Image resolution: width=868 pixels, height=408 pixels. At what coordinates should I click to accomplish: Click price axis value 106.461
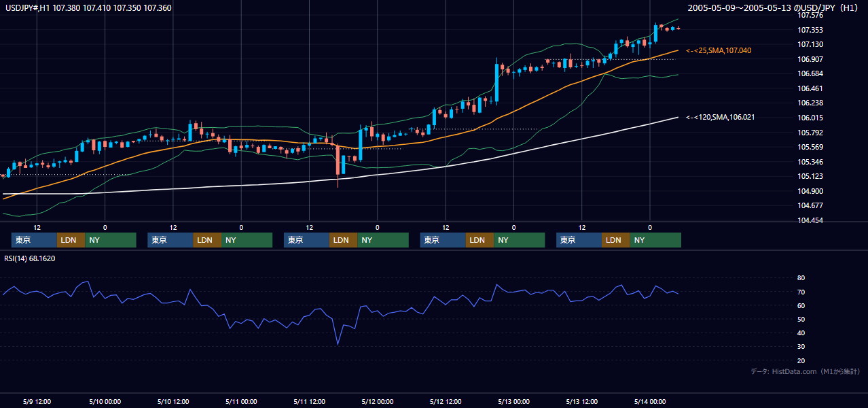(810, 88)
